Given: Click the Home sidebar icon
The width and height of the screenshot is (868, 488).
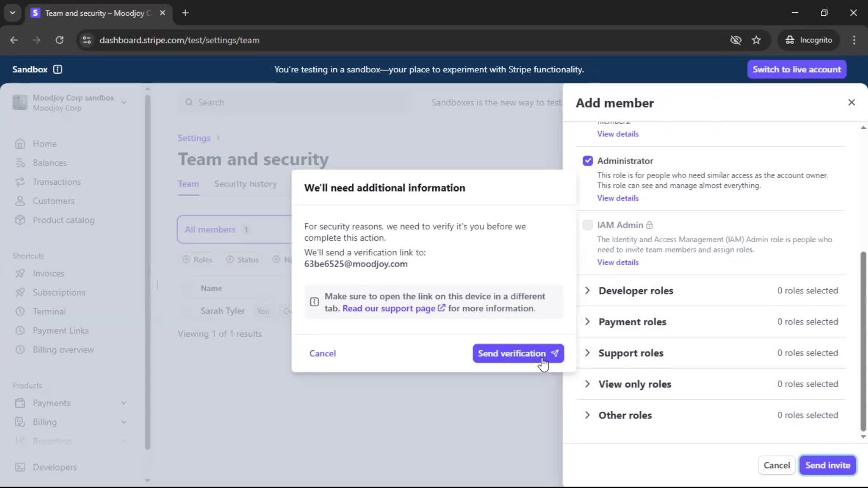Looking at the screenshot, I should tap(20, 144).
